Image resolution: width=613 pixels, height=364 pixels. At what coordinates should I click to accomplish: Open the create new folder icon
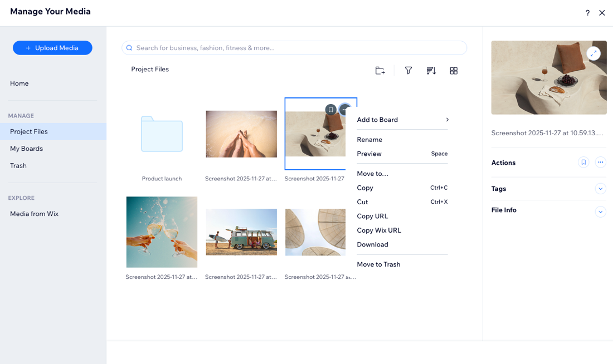point(380,71)
